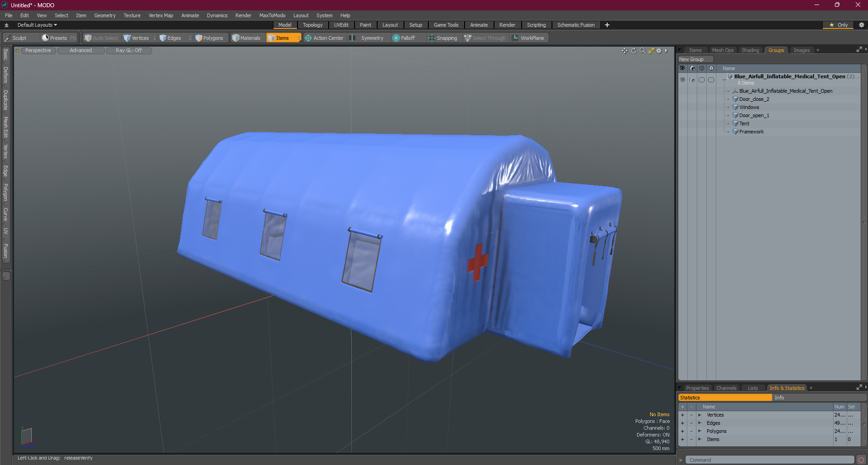868x465 pixels.
Task: Select the Windows item
Action: point(749,107)
